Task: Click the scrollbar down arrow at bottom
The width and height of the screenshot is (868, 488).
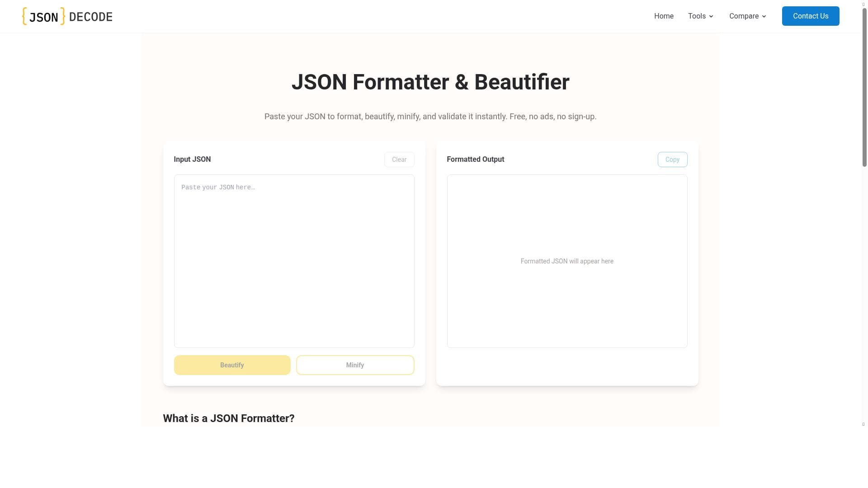Action: coord(863,424)
